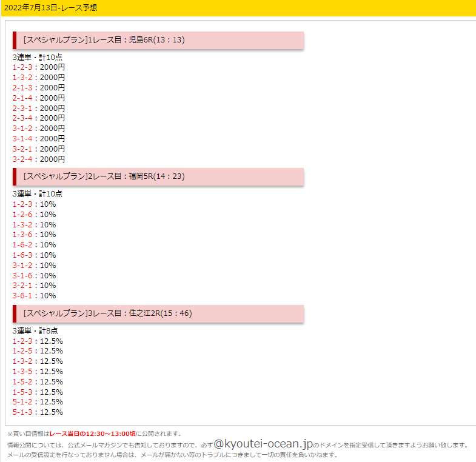
Task: Select the bet row '1-3-2 : 10%'
Action: point(35,225)
